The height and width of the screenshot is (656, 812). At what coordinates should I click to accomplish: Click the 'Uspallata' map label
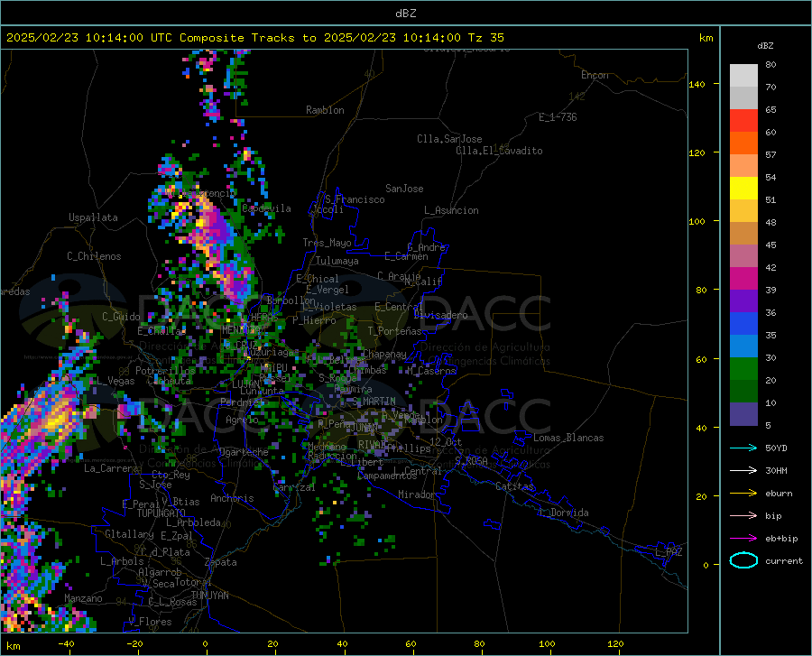(x=93, y=217)
